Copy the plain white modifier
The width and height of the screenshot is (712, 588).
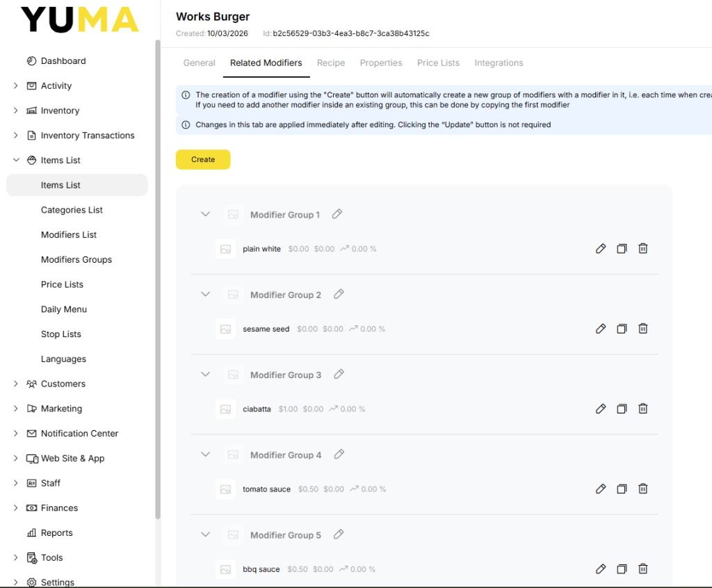622,248
